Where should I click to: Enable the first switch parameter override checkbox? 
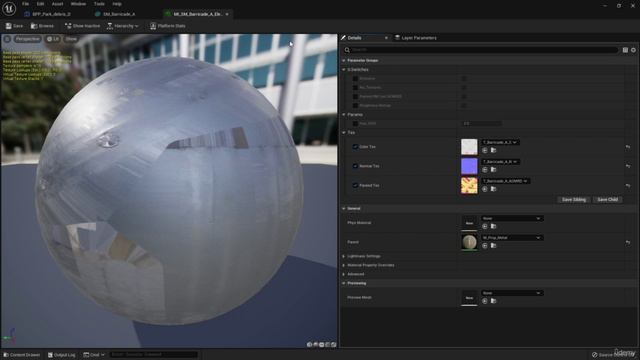(x=355, y=78)
